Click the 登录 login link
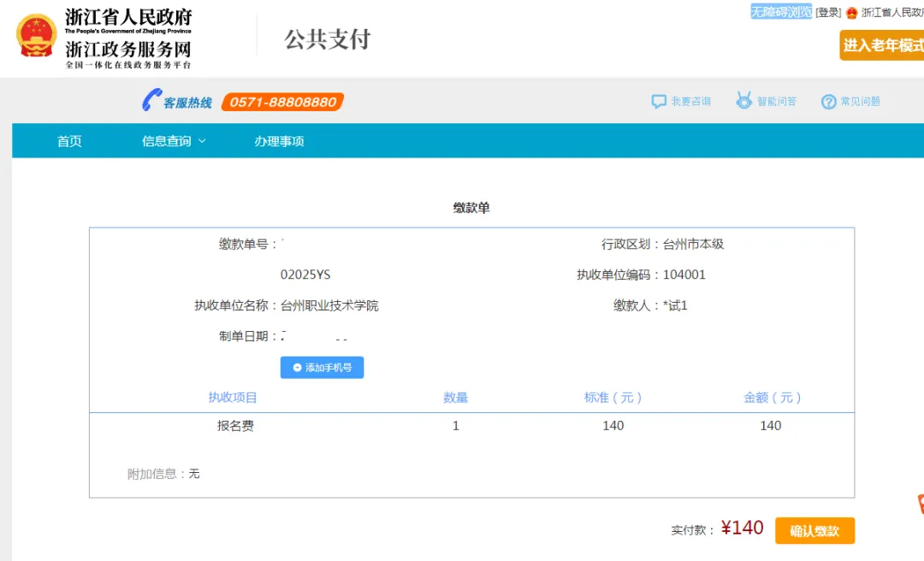The width and height of the screenshot is (924, 561). point(827,13)
